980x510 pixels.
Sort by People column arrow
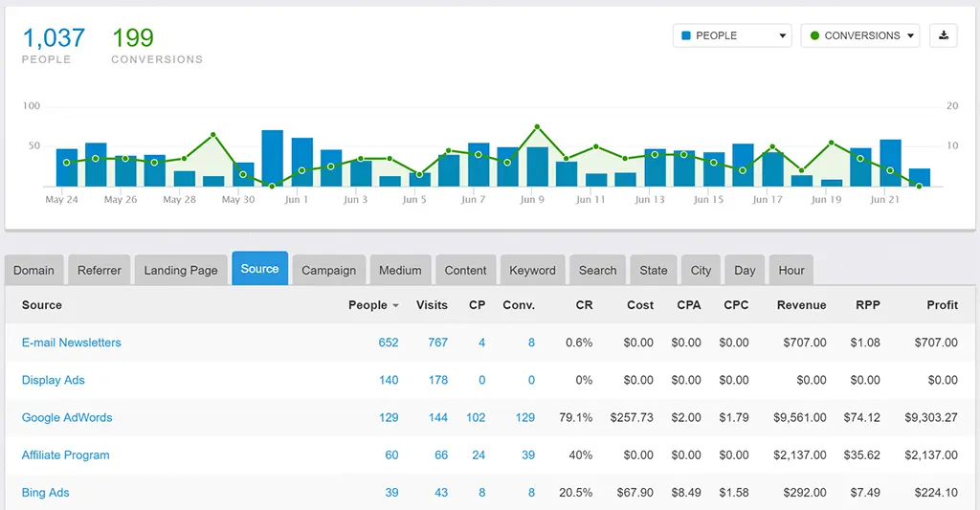395,305
